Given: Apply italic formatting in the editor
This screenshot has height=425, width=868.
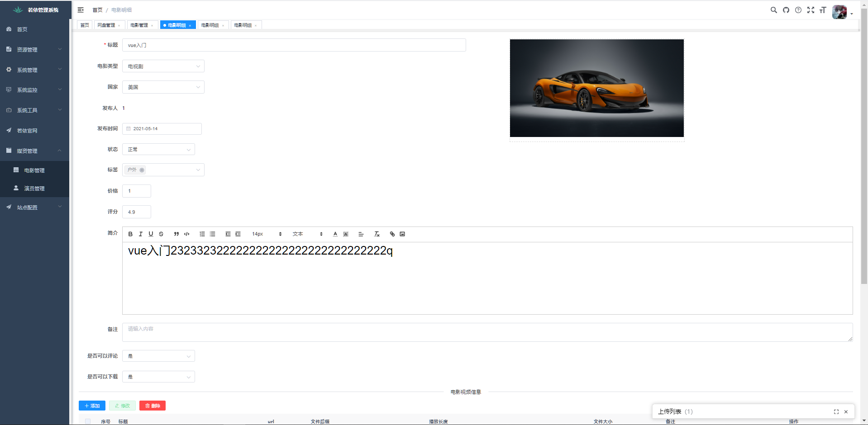Looking at the screenshot, I should [141, 234].
